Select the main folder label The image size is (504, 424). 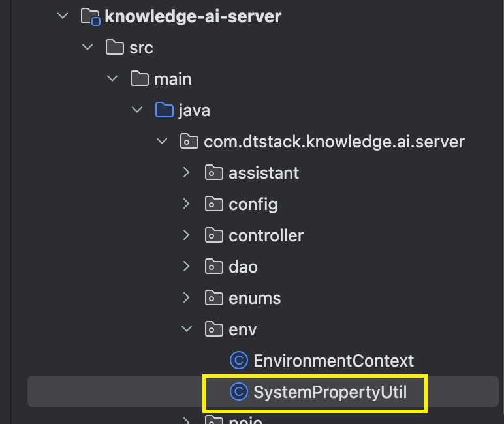pyautogui.click(x=173, y=79)
